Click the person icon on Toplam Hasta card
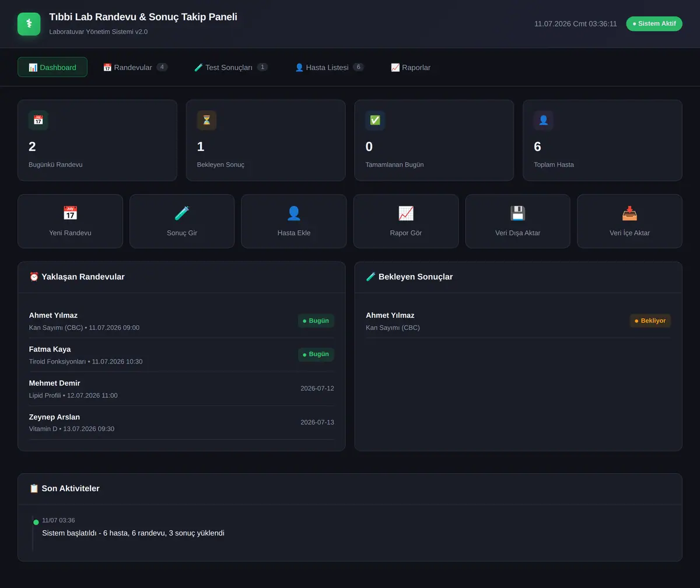 tap(544, 120)
